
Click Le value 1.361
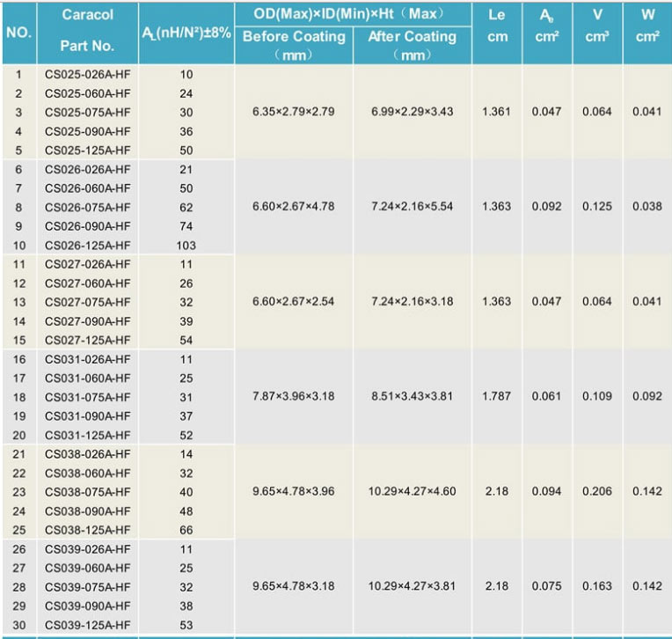497,112
